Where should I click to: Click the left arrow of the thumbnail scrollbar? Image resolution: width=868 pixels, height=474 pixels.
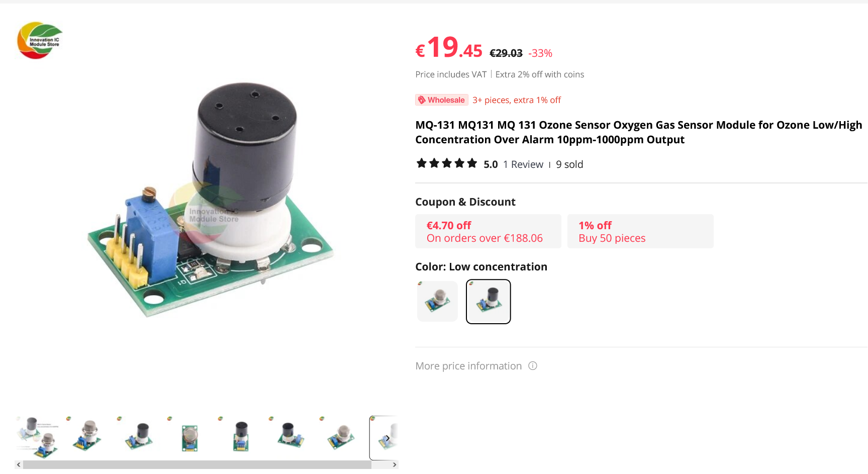(19, 465)
